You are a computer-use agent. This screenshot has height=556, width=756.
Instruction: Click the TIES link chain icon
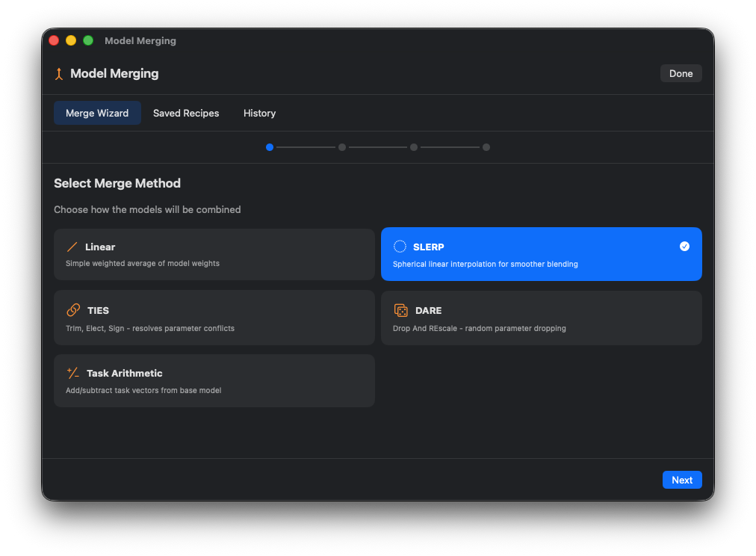pos(73,310)
